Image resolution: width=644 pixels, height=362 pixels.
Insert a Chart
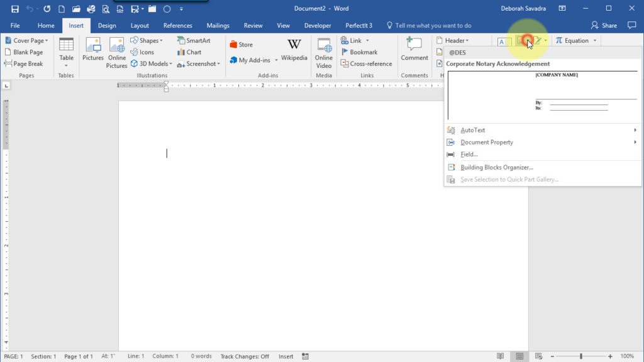click(x=192, y=52)
